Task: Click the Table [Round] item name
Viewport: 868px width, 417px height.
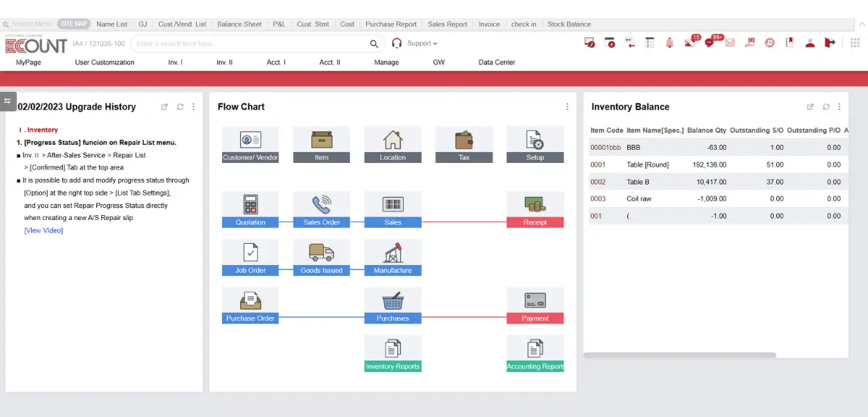Action: tap(647, 165)
